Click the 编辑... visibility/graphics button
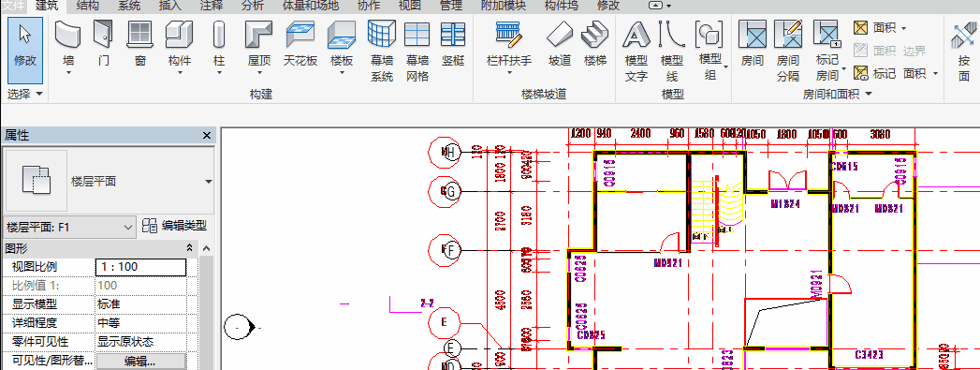The height and width of the screenshot is (370, 980). pos(140,362)
